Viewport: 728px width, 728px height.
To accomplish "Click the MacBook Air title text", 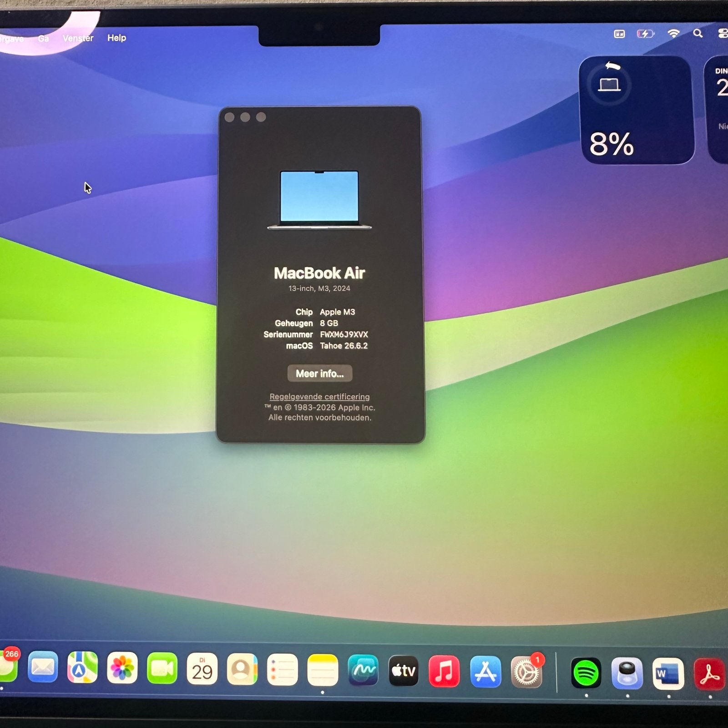I will [x=319, y=273].
